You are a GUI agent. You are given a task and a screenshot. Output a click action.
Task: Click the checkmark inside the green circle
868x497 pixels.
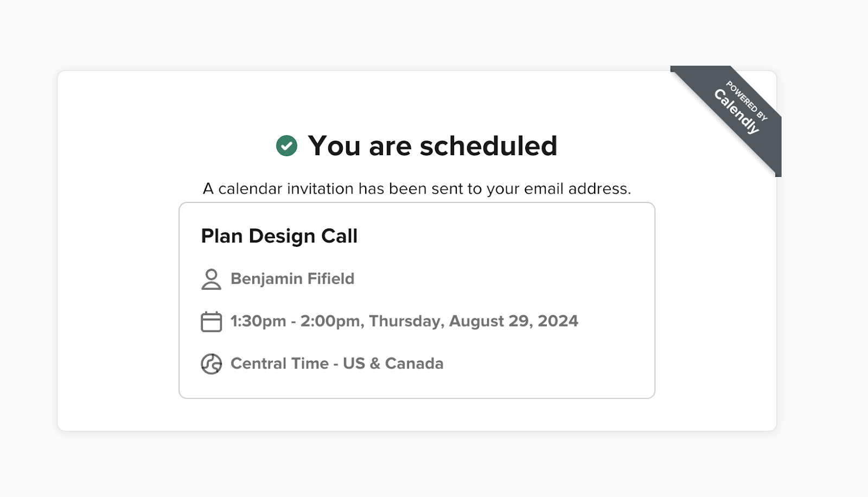288,145
